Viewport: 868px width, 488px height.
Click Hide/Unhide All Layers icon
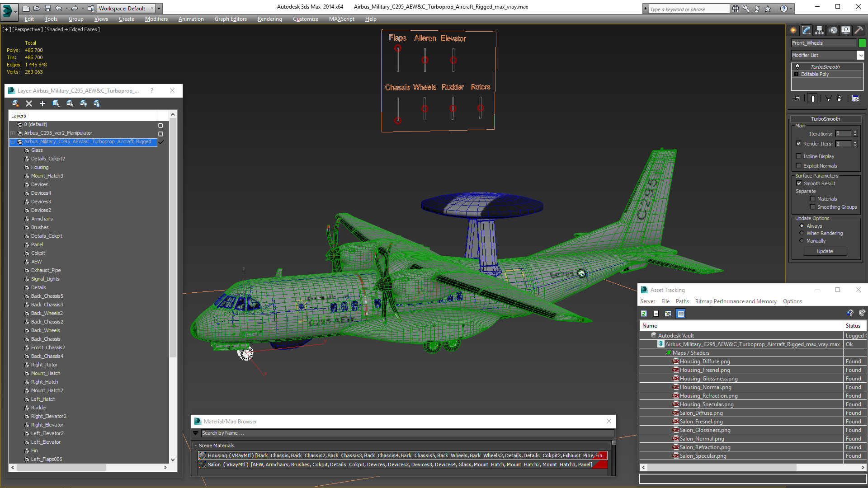(83, 103)
